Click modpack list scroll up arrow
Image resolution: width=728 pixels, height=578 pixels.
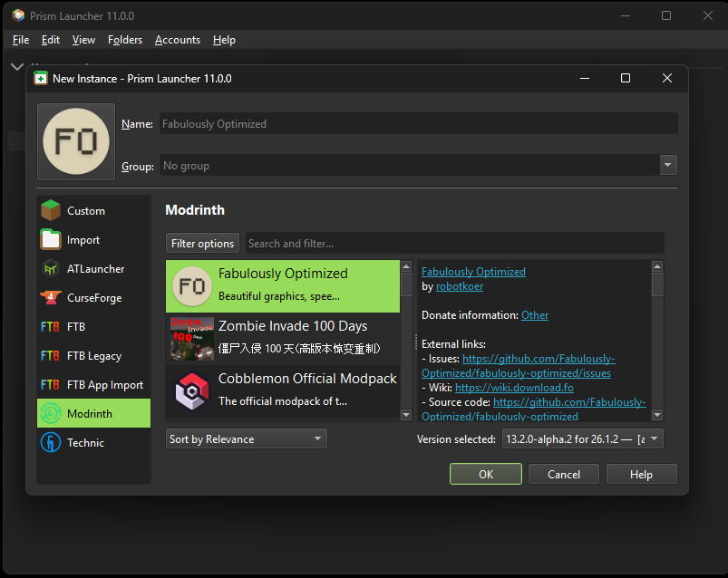pyautogui.click(x=406, y=266)
